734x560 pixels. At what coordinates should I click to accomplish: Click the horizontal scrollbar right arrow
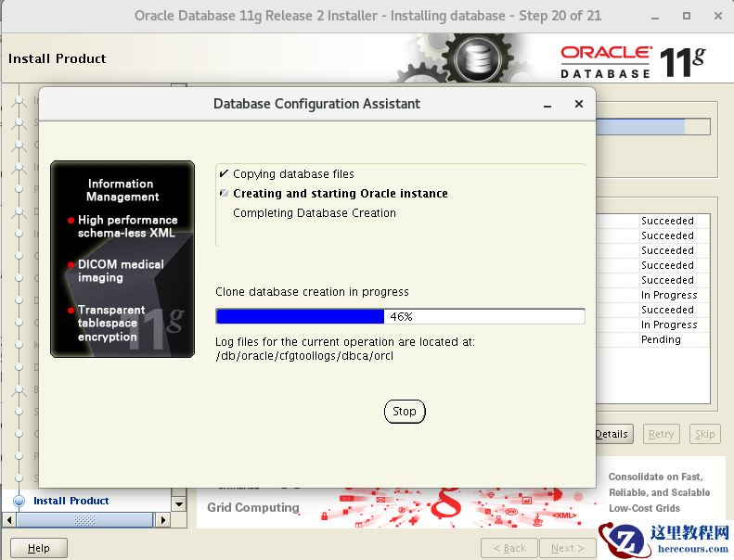click(162, 520)
